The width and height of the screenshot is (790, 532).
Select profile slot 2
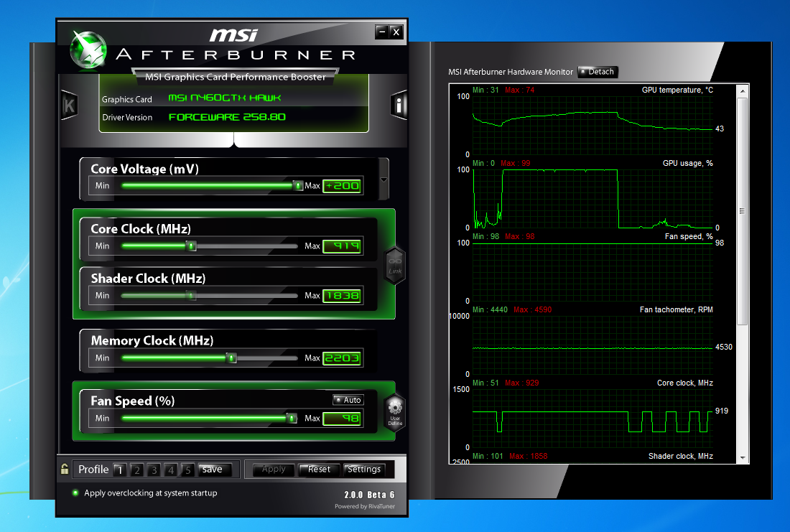136,470
